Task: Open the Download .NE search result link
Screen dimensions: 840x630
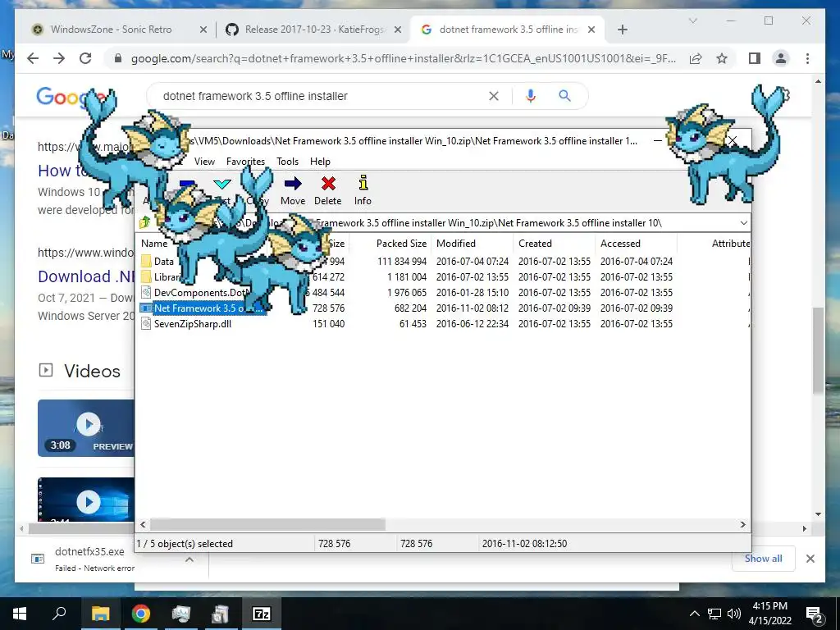Action: (85, 276)
